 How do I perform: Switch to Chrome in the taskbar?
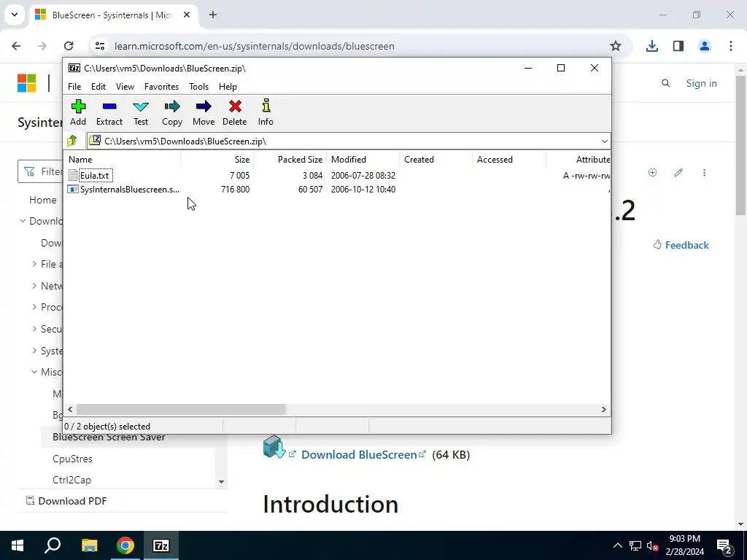click(x=125, y=545)
